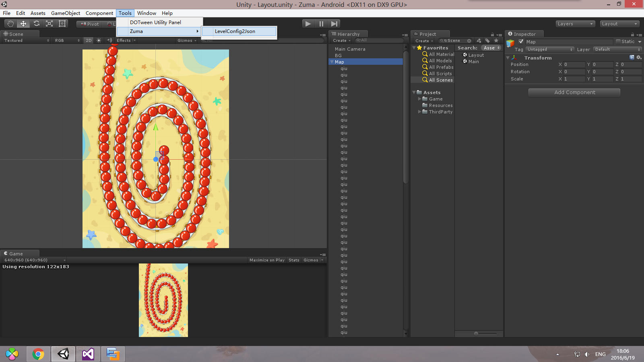Screen dimensions: 644x362
Task: Open the Window menu
Action: click(147, 13)
